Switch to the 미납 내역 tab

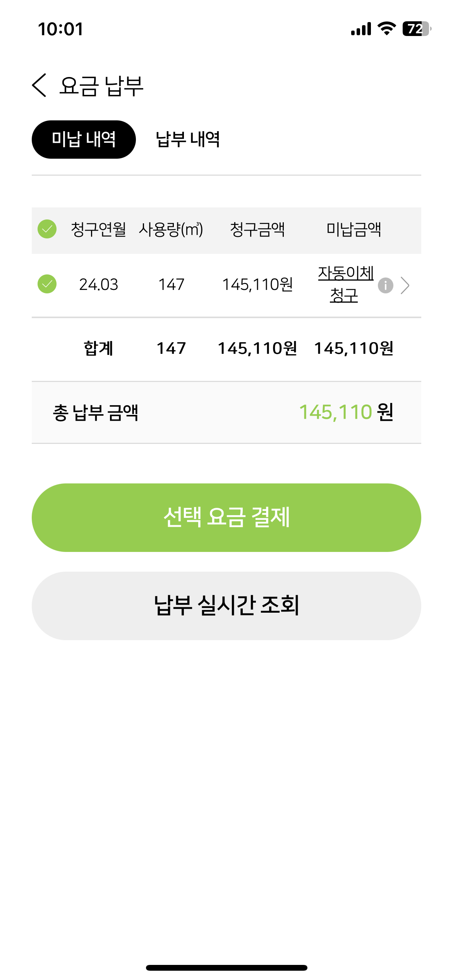84,139
